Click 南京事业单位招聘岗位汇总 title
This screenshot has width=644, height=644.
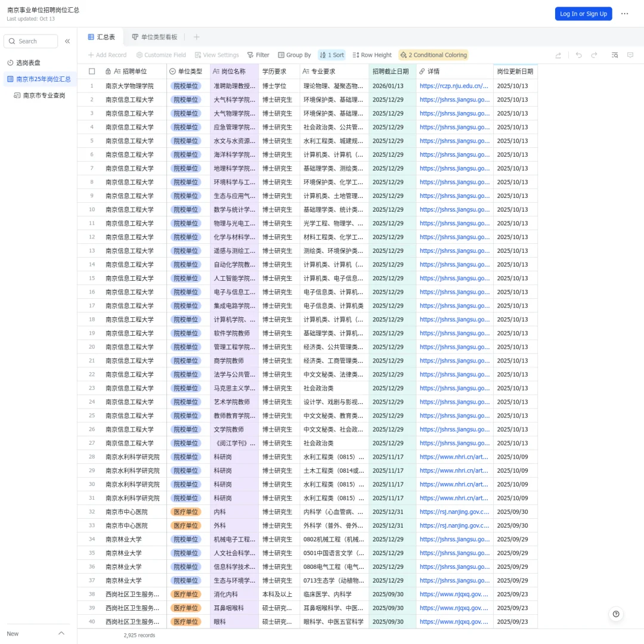tap(43, 10)
